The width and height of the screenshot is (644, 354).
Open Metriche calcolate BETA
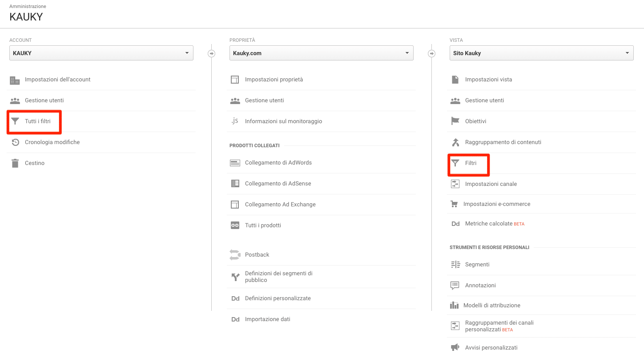[x=495, y=224]
